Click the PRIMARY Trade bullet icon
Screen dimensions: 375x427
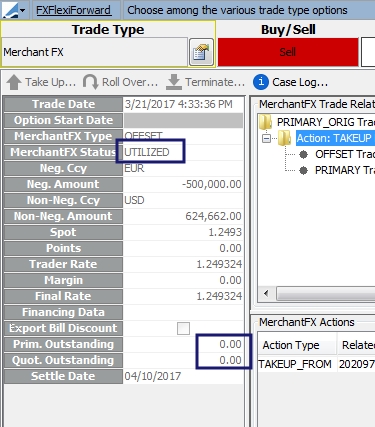[x=303, y=170]
